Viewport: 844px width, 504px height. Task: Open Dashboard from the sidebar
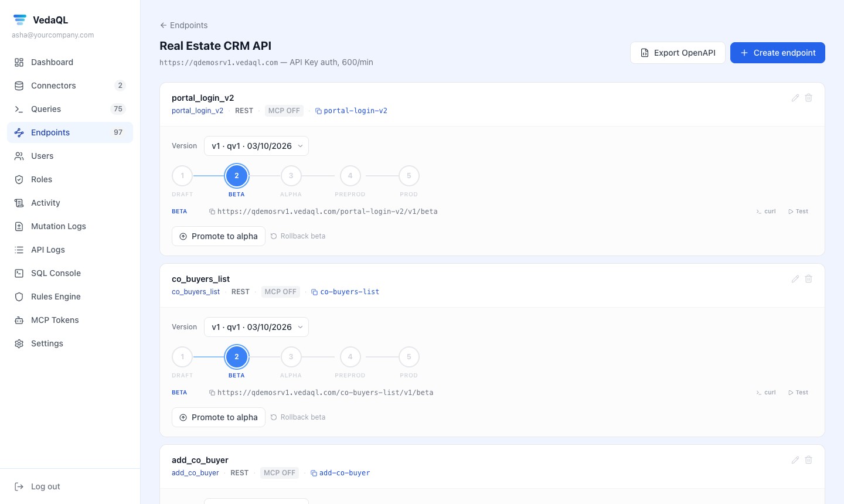(x=70, y=62)
